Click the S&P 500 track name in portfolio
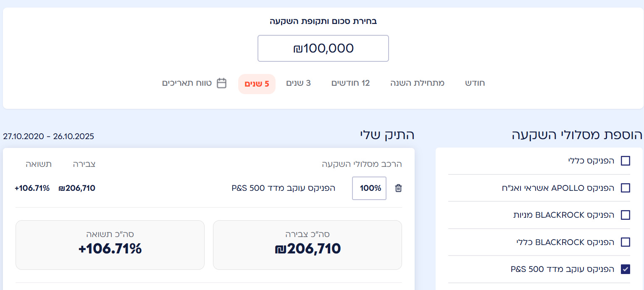Image resolution: width=644 pixels, height=290 pixels. (x=283, y=188)
